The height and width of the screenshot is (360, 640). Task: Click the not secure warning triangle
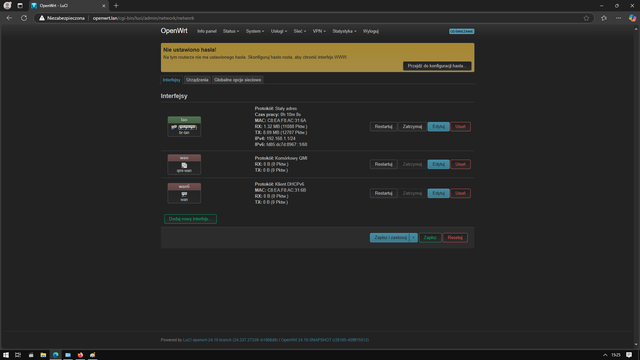(42, 18)
